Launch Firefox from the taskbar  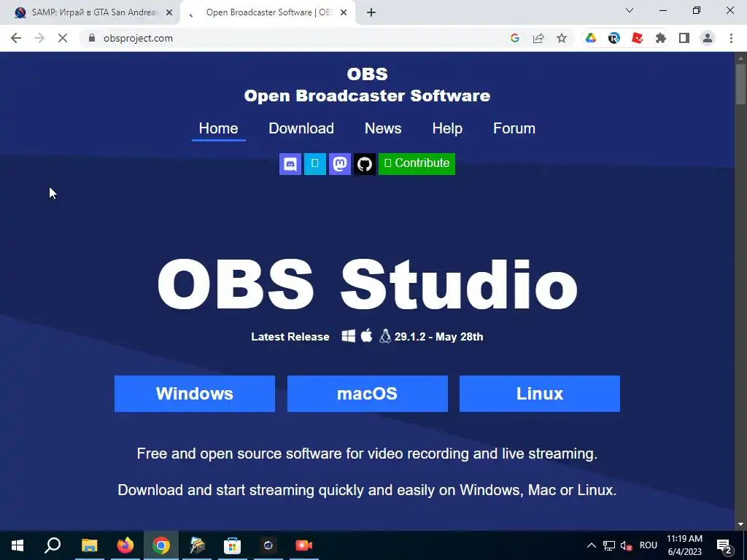click(x=125, y=545)
